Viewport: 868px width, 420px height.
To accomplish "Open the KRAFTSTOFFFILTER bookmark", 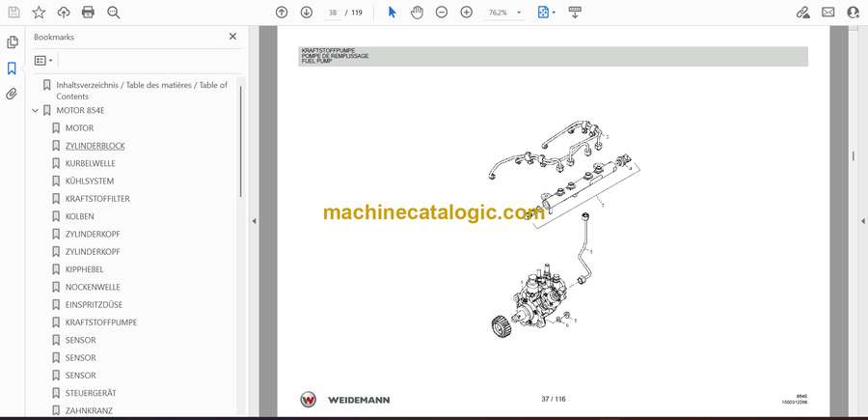I will (98, 198).
